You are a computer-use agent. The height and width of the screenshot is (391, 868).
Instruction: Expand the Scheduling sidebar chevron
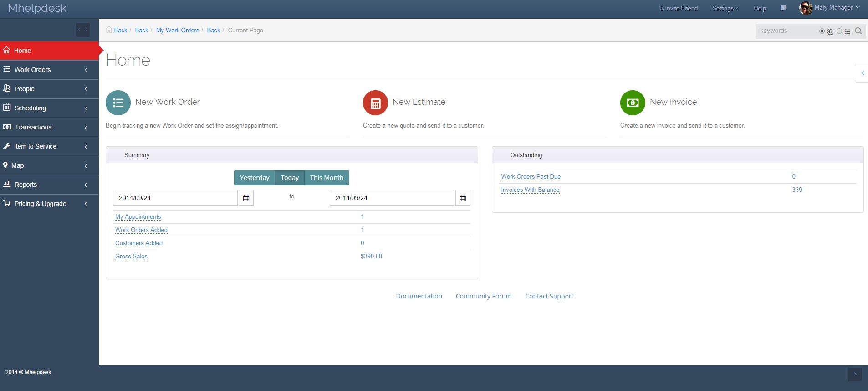[x=86, y=108]
